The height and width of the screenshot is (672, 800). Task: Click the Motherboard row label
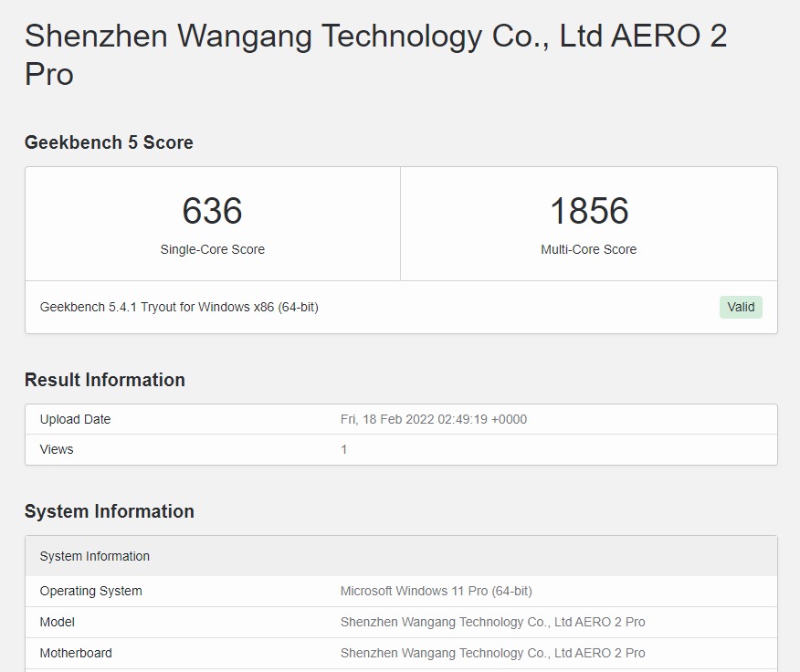point(76,653)
